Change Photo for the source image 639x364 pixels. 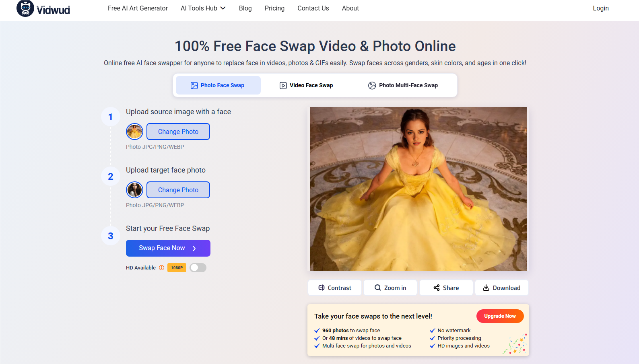point(178,132)
